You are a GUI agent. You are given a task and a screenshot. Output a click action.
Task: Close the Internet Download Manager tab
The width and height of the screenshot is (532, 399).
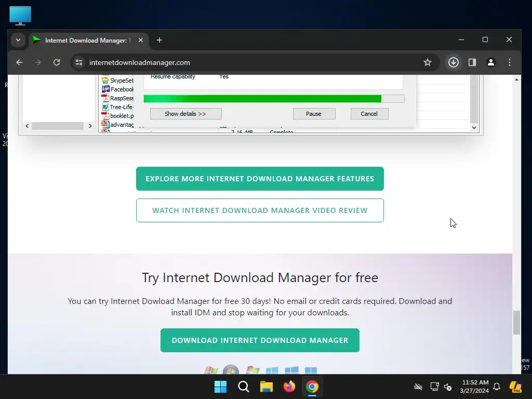pyautogui.click(x=141, y=40)
